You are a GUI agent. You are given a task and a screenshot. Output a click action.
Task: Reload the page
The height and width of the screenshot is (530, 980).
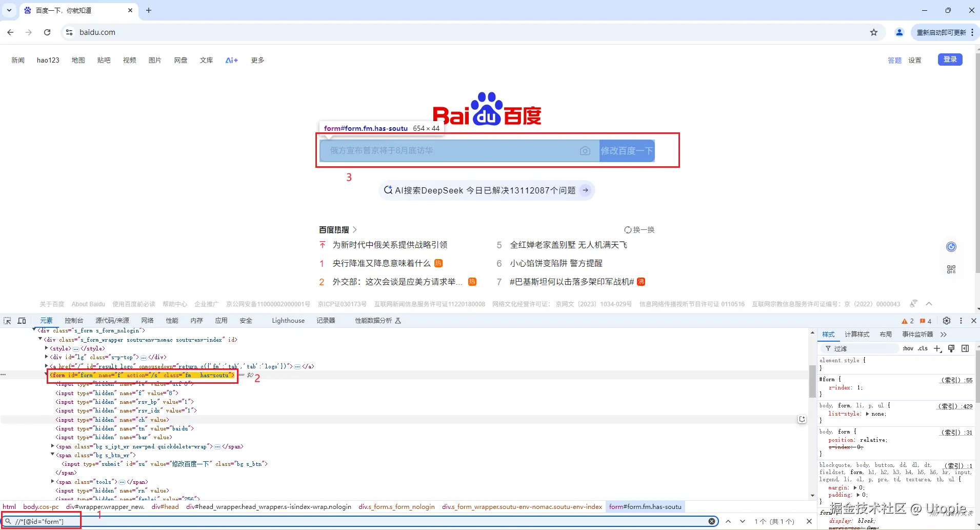click(47, 32)
